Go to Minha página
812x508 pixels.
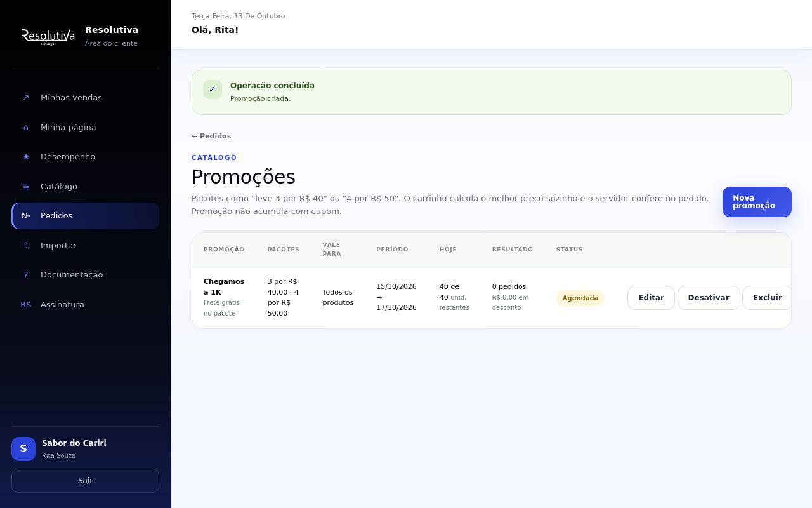pyautogui.click(x=86, y=128)
